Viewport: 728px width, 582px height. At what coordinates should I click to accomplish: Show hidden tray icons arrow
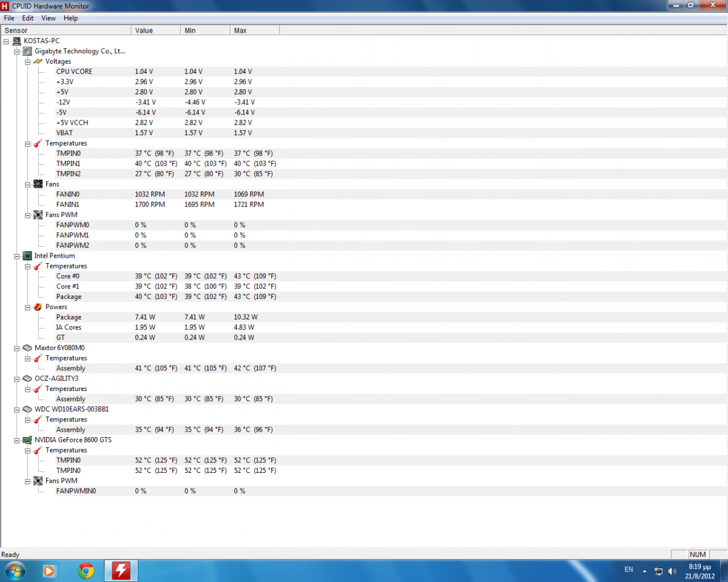point(644,571)
